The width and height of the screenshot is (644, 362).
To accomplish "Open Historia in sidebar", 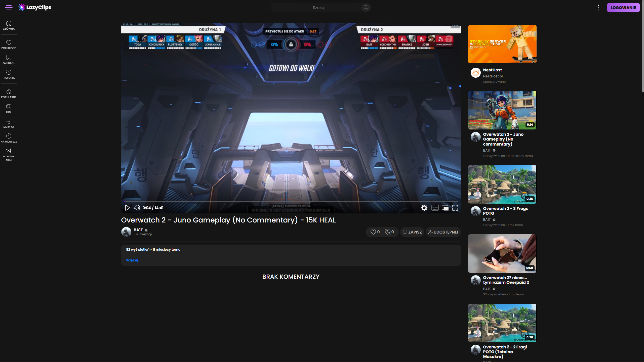I will (9, 74).
